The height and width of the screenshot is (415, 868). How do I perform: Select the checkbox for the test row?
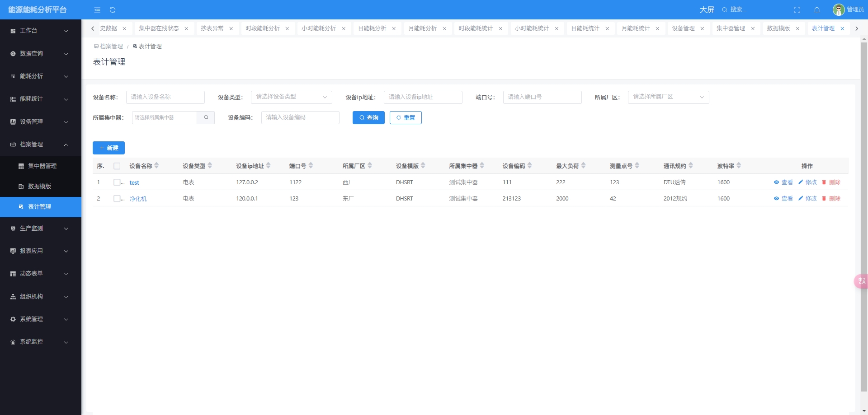(117, 182)
